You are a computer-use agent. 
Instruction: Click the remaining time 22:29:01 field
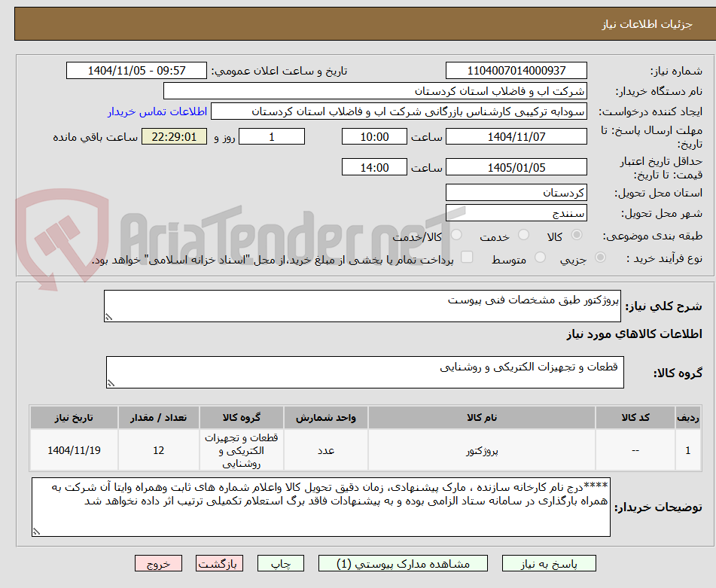(174, 136)
